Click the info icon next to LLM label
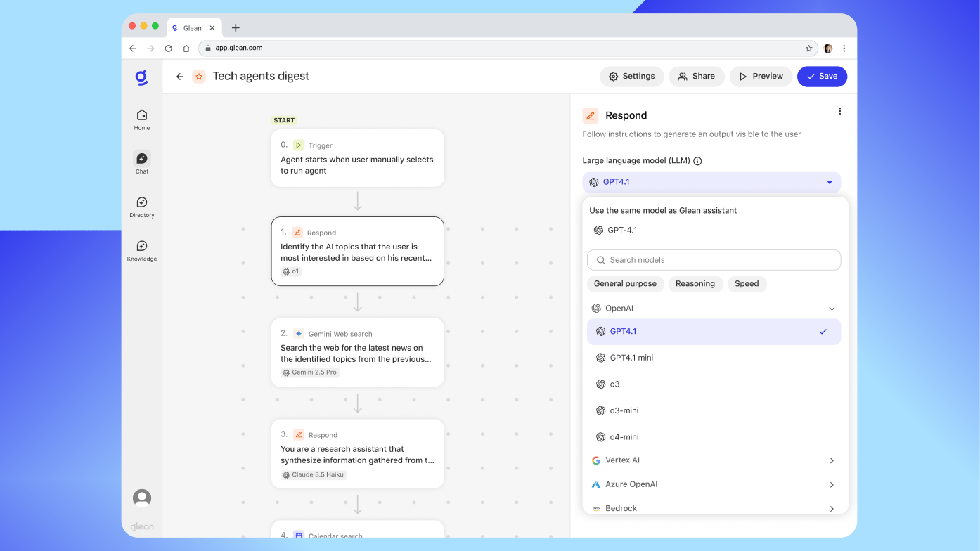The image size is (980, 551). pyautogui.click(x=697, y=161)
